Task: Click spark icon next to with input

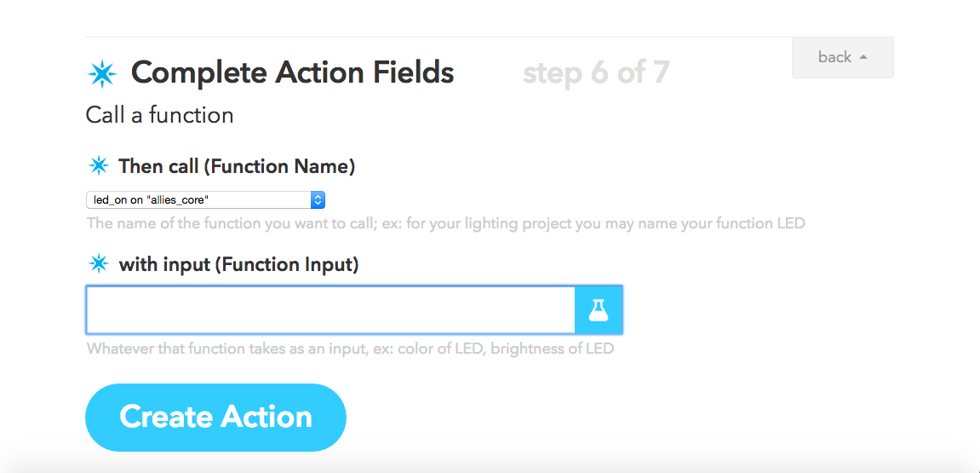Action: coord(100,264)
